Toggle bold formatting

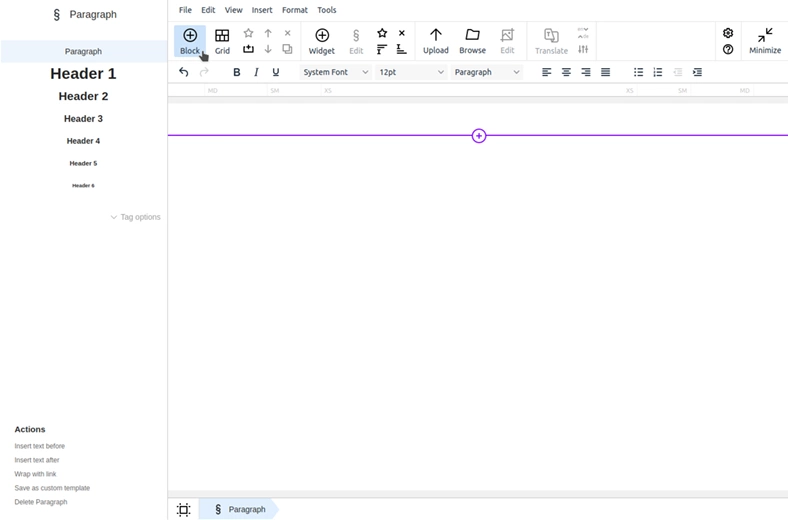[x=236, y=72]
